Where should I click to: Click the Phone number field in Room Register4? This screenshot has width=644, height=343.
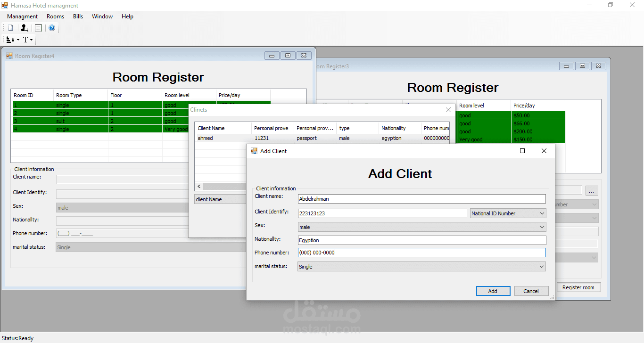coord(123,233)
